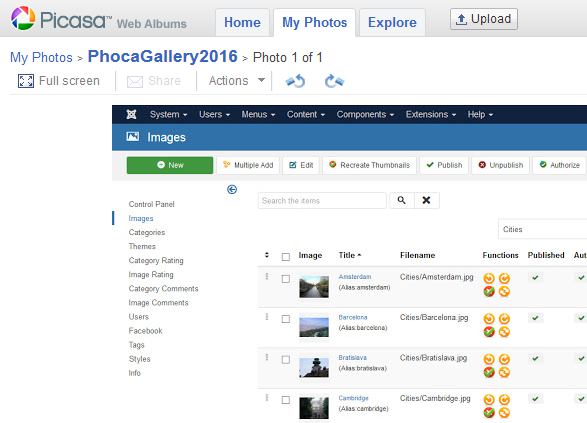This screenshot has width=587, height=423.
Task: Toggle Barcelona published checkmark
Action: click(535, 318)
